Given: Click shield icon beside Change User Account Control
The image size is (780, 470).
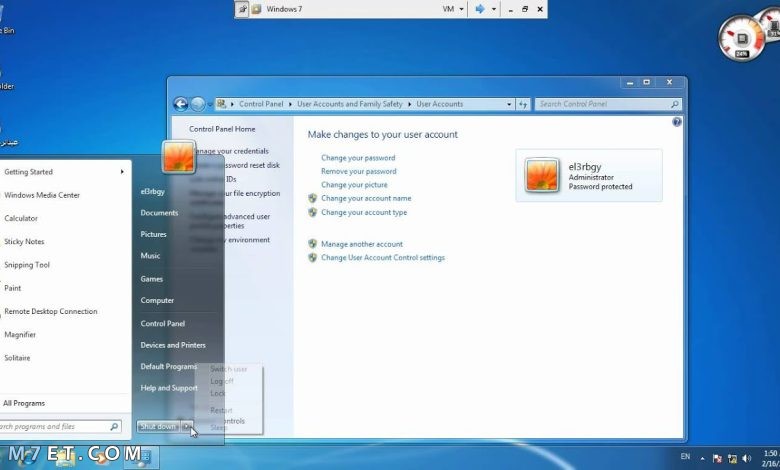Looking at the screenshot, I should pyautogui.click(x=312, y=258).
